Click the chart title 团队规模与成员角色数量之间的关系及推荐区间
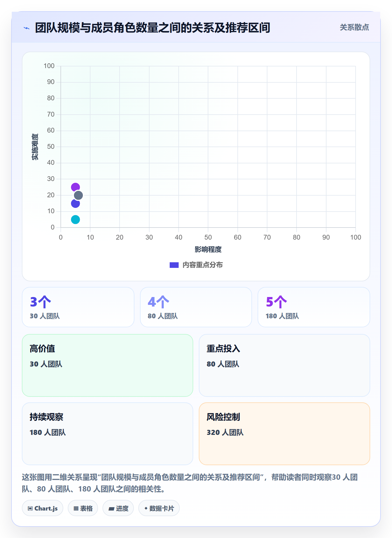Image resolution: width=392 pixels, height=538 pixels. point(153,28)
